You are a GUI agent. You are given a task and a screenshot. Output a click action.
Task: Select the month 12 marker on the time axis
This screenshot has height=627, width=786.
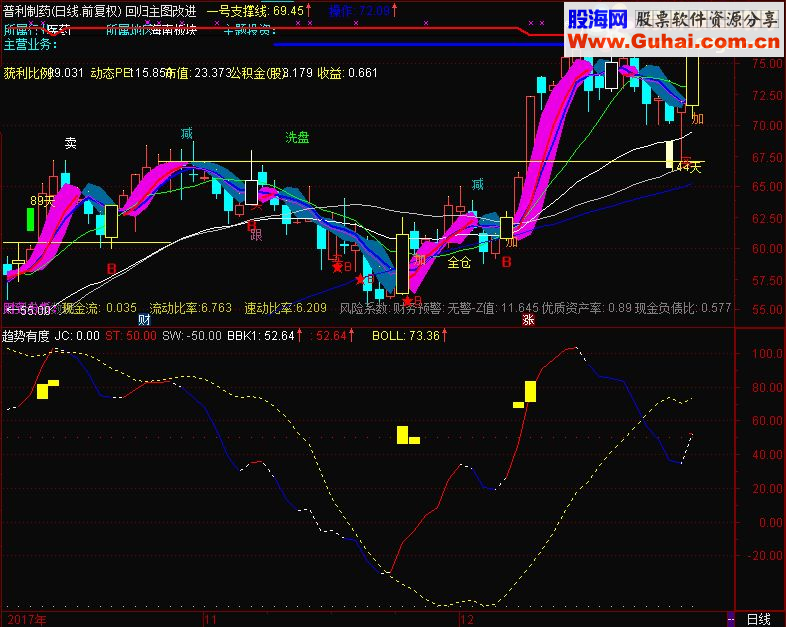pos(467,619)
